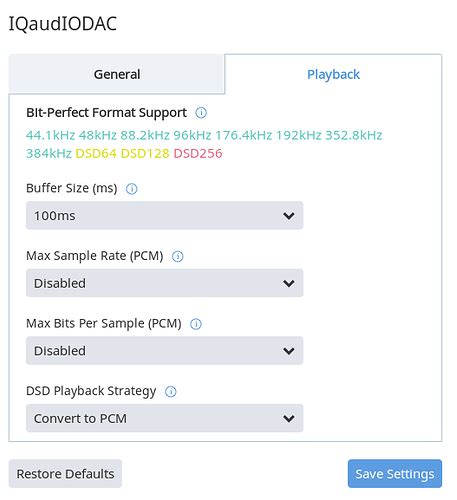Click the red DSD256 format label
The width and height of the screenshot is (457, 500).
[x=198, y=154]
